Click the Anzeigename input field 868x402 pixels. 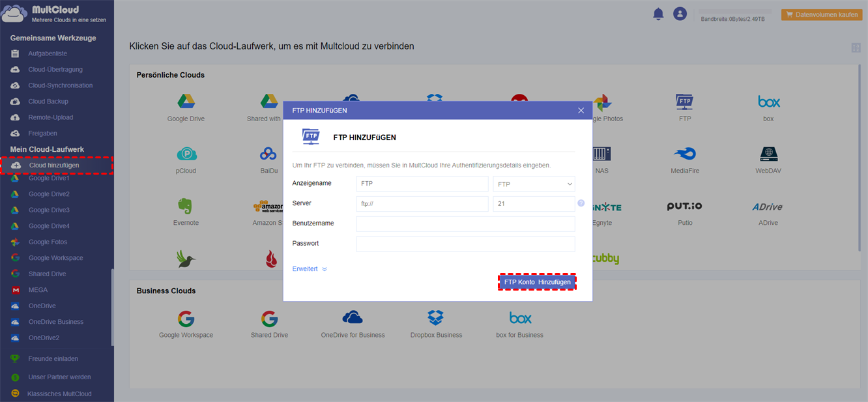pos(422,184)
